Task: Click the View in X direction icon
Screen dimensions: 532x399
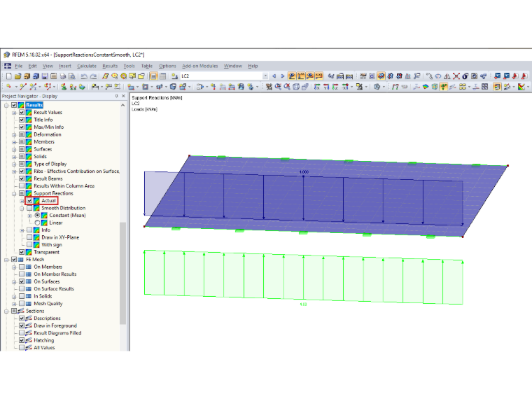Action: tap(317, 87)
